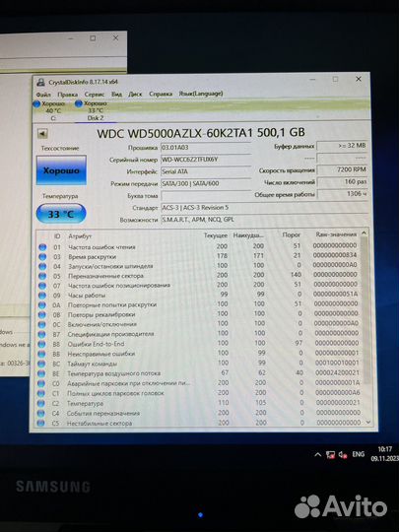Click the Текущее column header
Image resolution: width=399 pixels, height=532 pixels.
(x=216, y=235)
